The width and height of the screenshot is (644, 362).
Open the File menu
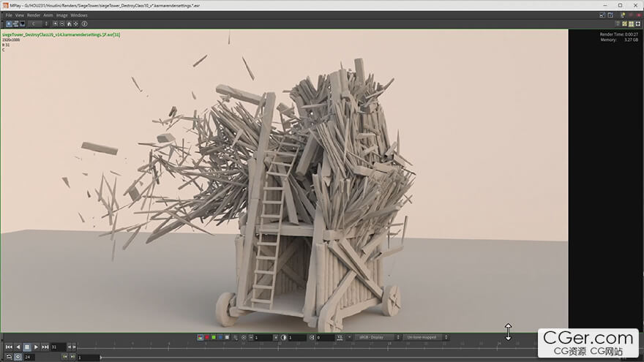click(x=9, y=15)
